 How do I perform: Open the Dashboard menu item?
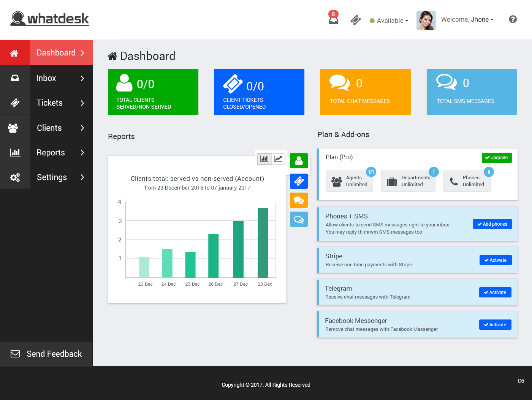(x=46, y=53)
